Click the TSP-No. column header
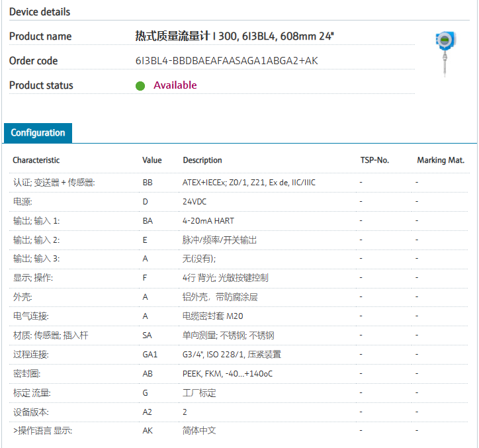The width and height of the screenshot is (479, 448). tap(374, 160)
